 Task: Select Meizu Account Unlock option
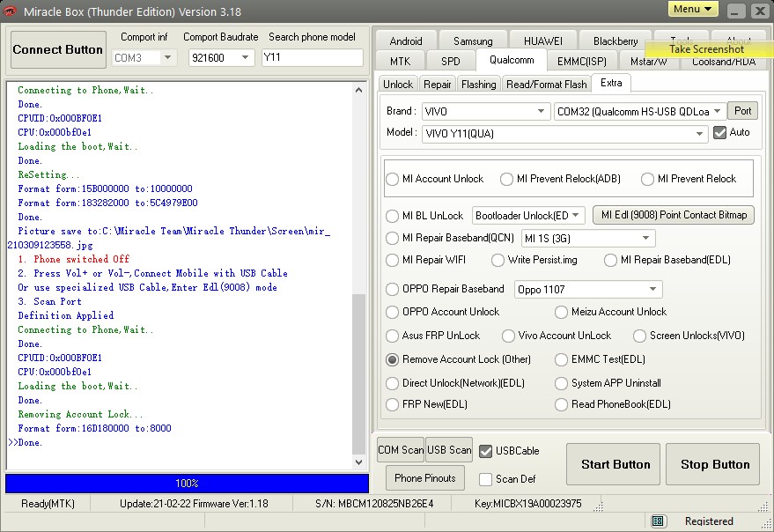click(561, 312)
